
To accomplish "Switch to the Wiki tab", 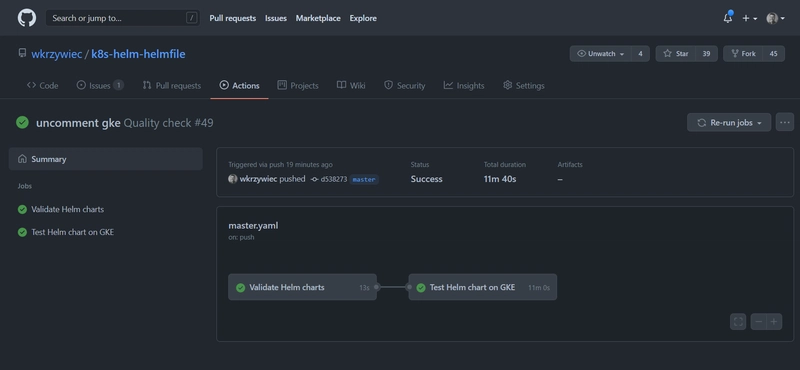I will 351,86.
